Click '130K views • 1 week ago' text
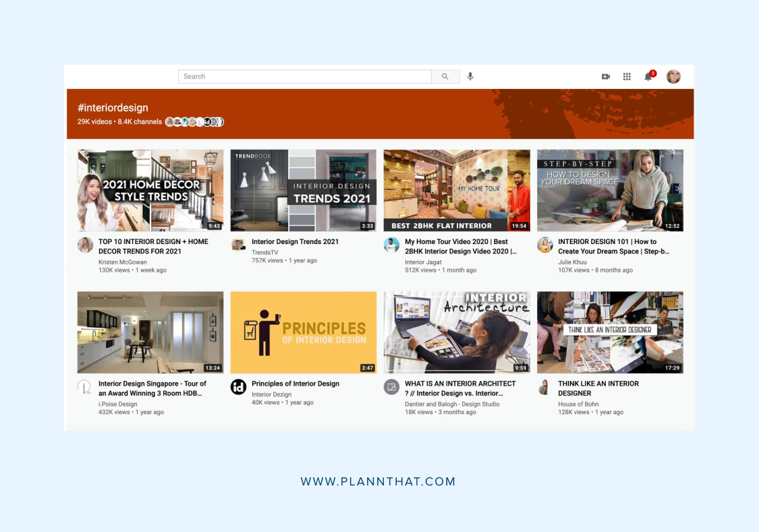This screenshot has width=759, height=532. [x=133, y=270]
